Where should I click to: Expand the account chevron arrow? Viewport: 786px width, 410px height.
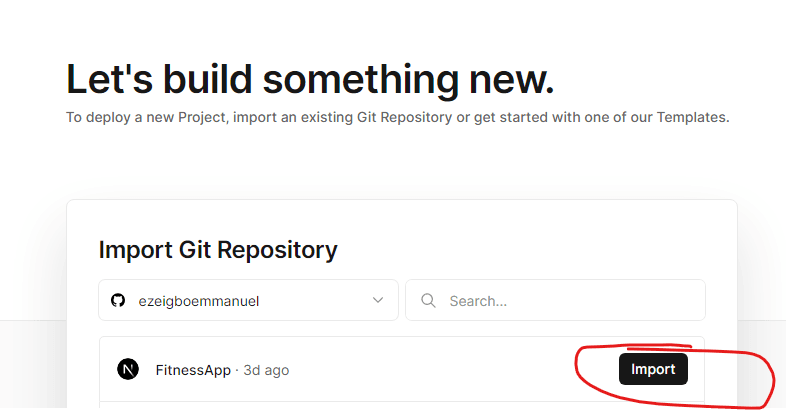(x=378, y=300)
